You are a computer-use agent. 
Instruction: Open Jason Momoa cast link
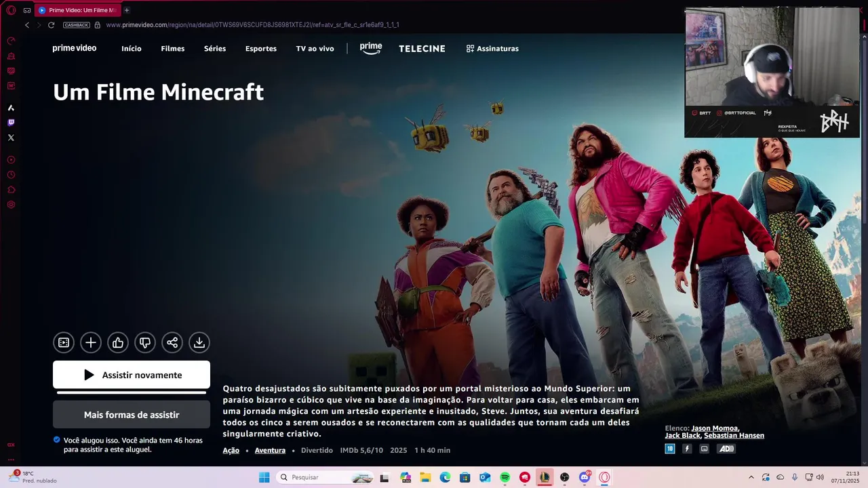tap(715, 428)
